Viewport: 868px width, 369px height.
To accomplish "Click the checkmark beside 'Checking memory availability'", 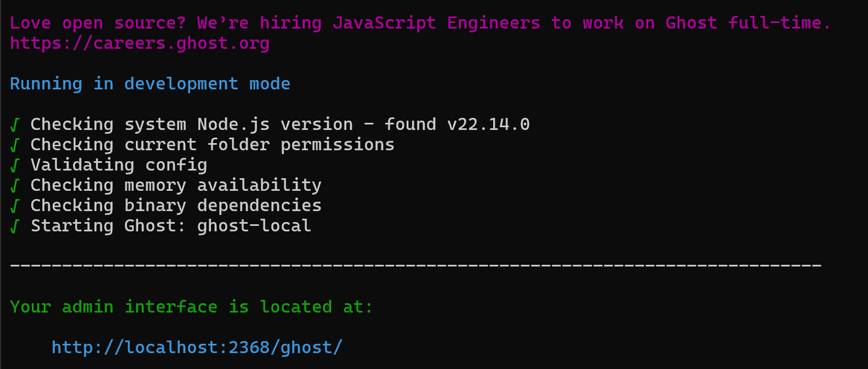I will [x=15, y=186].
